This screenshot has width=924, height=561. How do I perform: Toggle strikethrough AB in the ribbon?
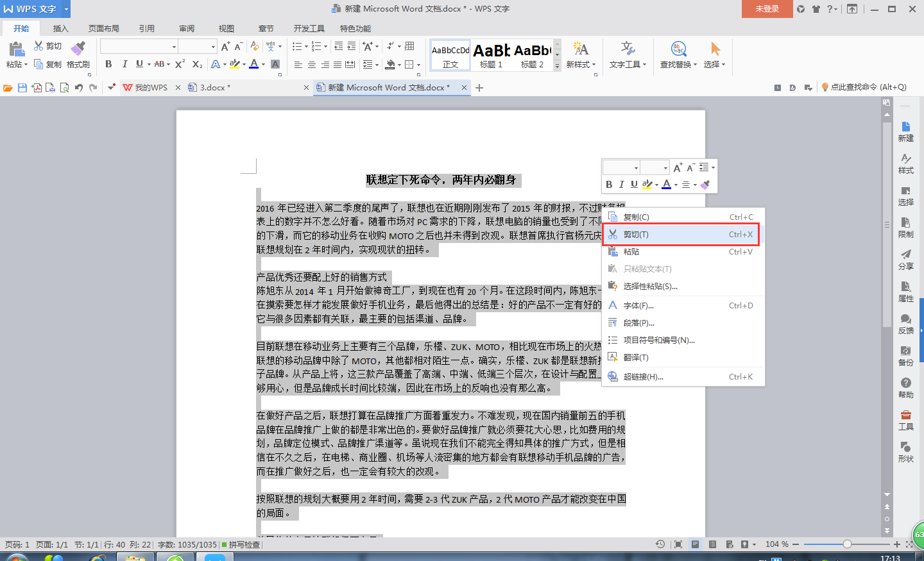click(x=159, y=64)
